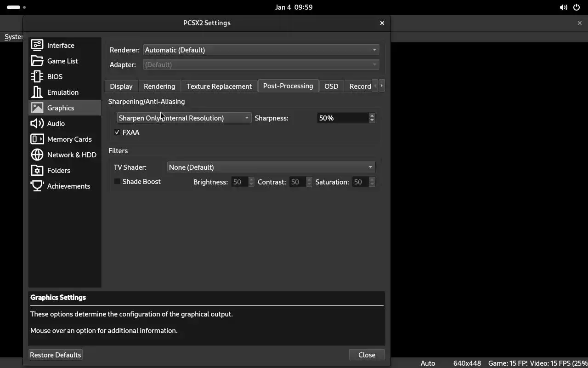Click the Saturation value field
The height and width of the screenshot is (368, 588).
pos(361,182)
